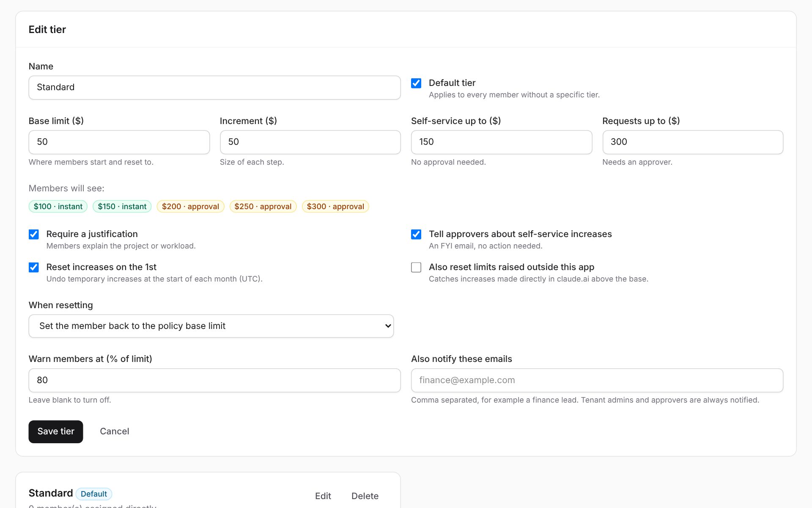Click 'No approval needed.' hint text
The height and width of the screenshot is (508, 812).
(448, 162)
